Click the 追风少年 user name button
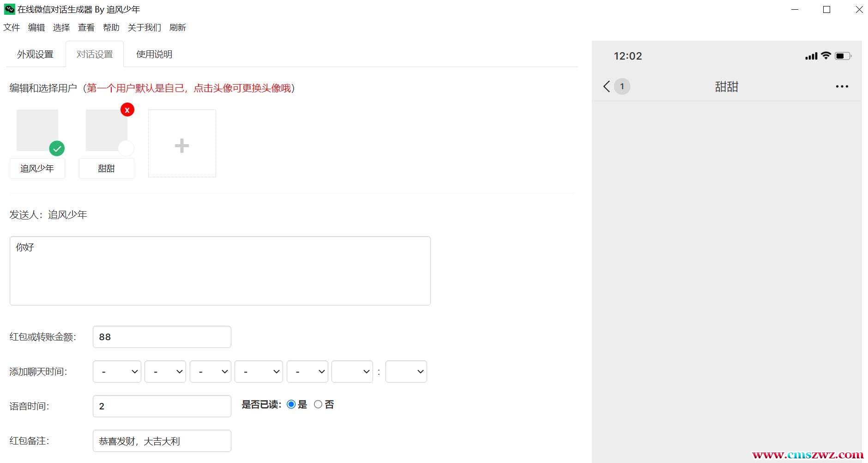The width and height of the screenshot is (868, 463). (x=37, y=168)
